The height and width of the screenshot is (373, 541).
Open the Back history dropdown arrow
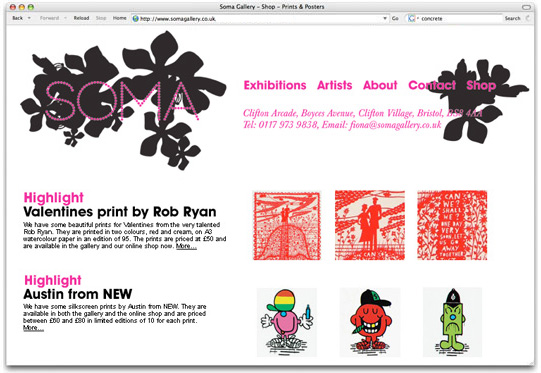tap(29, 18)
